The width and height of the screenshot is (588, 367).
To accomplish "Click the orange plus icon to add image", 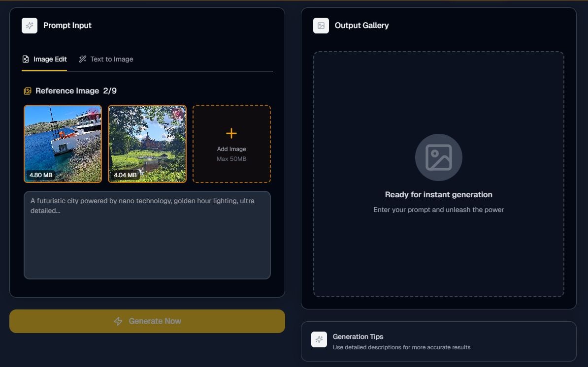I will point(231,133).
